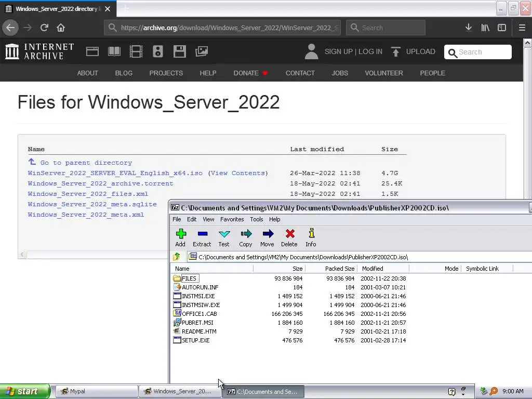This screenshot has height=399, width=532.
Task: Sort 7-Zip list by Packed Size column
Action: point(331,269)
